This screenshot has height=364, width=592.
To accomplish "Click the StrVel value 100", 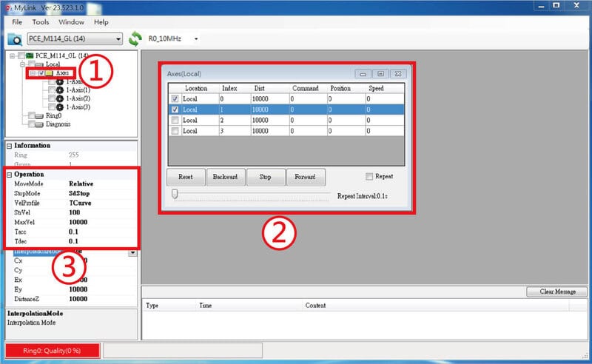I will tap(75, 212).
